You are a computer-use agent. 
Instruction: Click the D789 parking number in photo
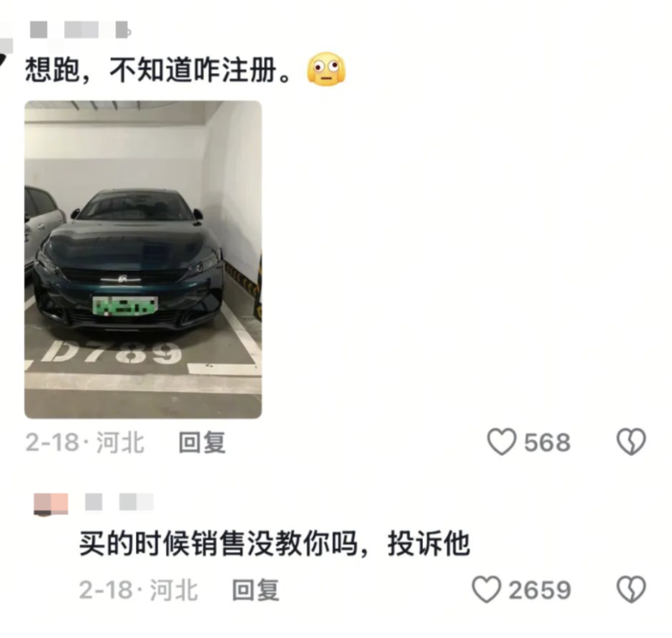pyautogui.click(x=112, y=353)
